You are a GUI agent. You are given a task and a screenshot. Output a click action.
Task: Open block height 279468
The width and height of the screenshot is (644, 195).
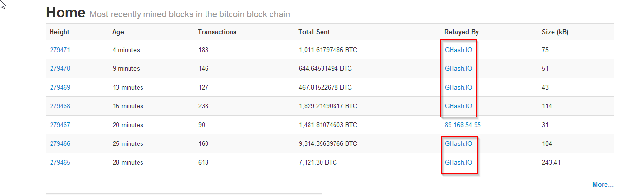[60, 106]
